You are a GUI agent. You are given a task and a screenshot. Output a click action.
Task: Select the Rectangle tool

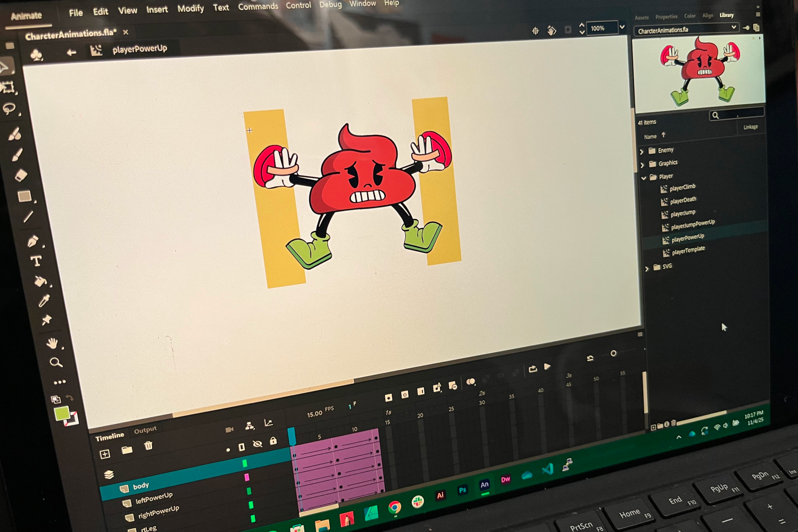point(24,196)
